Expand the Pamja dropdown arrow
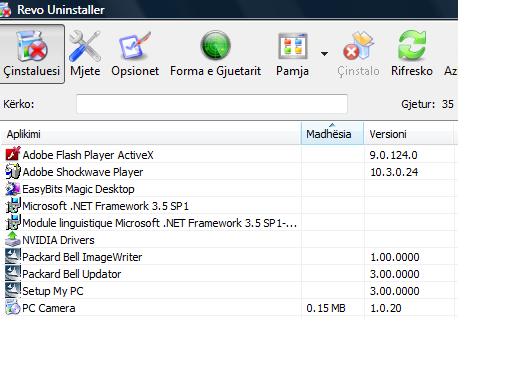 point(324,53)
